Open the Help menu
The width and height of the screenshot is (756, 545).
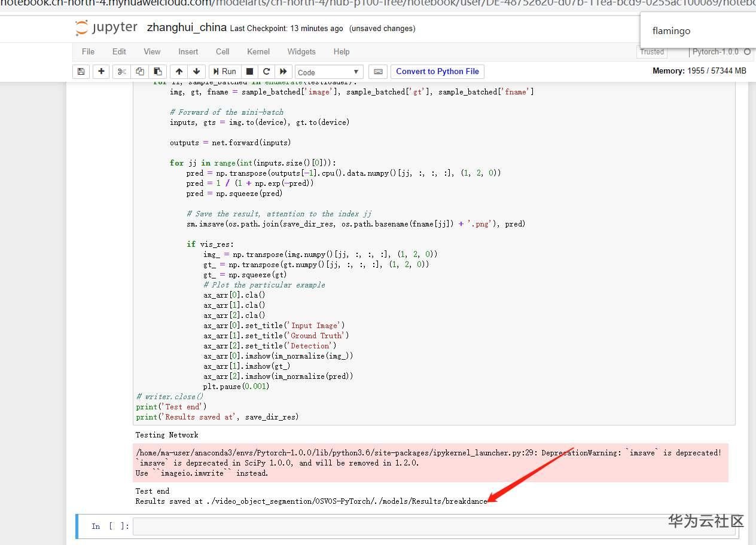pyautogui.click(x=342, y=51)
